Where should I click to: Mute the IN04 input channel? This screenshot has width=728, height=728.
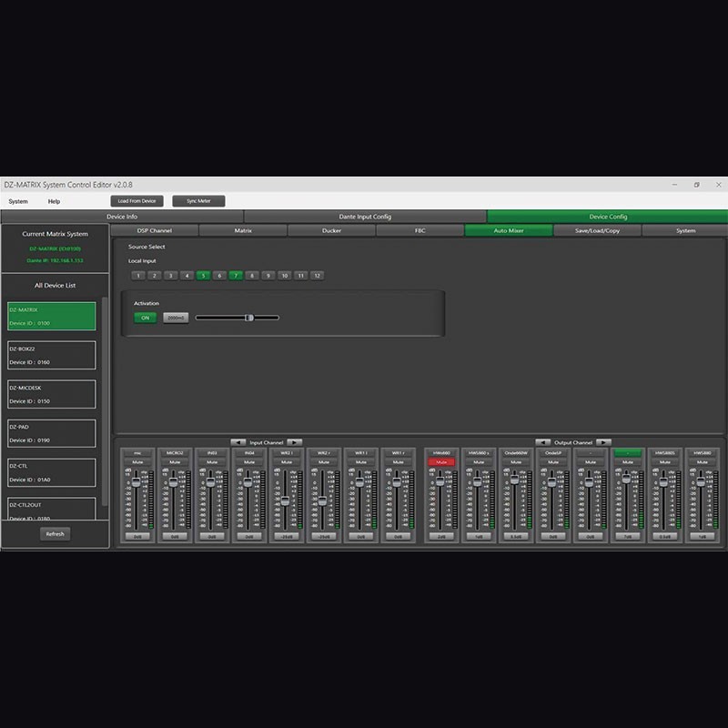(x=249, y=462)
